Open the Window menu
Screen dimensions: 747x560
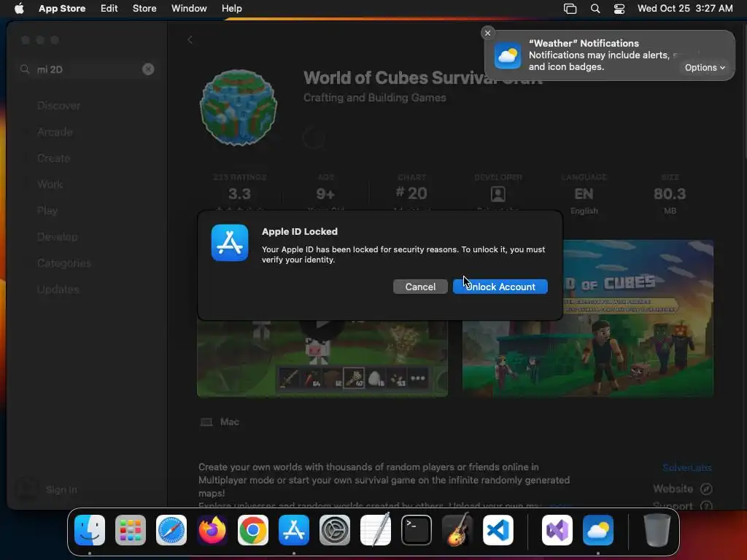tap(189, 9)
